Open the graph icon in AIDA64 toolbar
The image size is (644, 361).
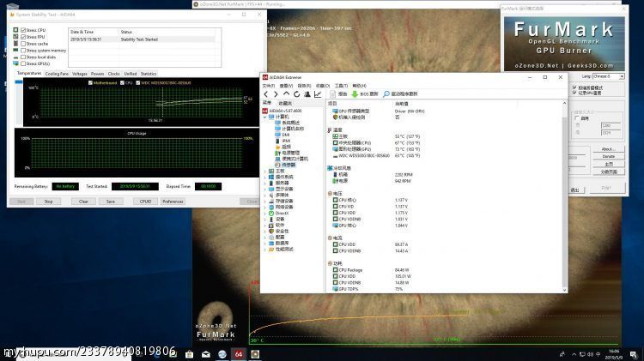(x=318, y=94)
